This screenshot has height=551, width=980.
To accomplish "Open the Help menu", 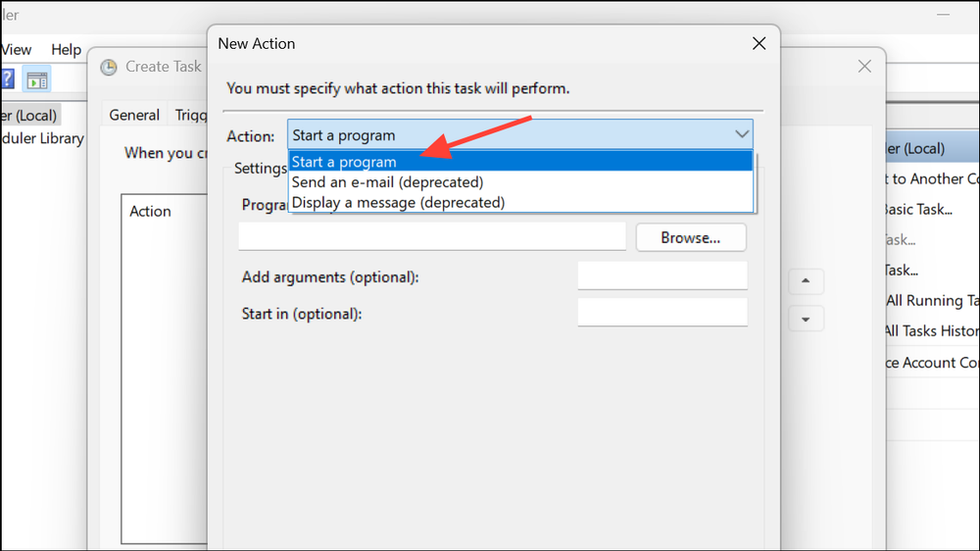I will pyautogui.click(x=67, y=49).
